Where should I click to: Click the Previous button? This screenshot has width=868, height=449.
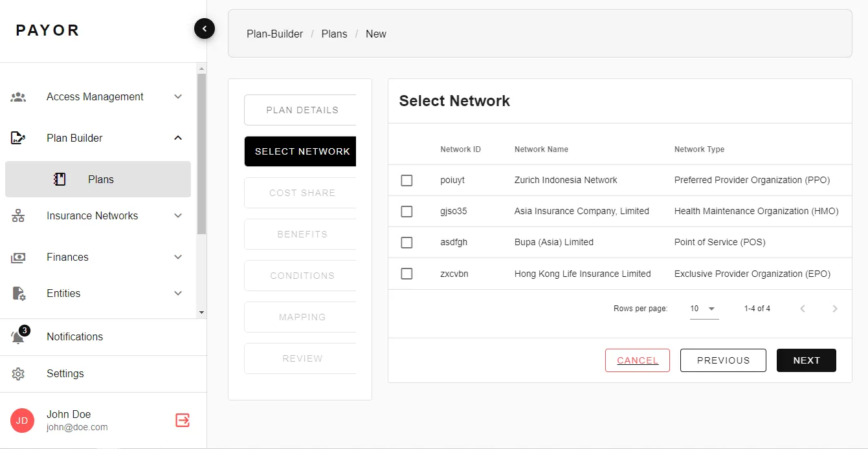pyautogui.click(x=723, y=360)
